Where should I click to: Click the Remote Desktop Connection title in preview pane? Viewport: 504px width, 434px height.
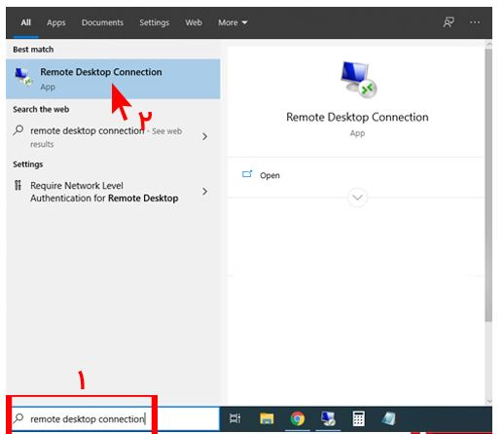[357, 117]
